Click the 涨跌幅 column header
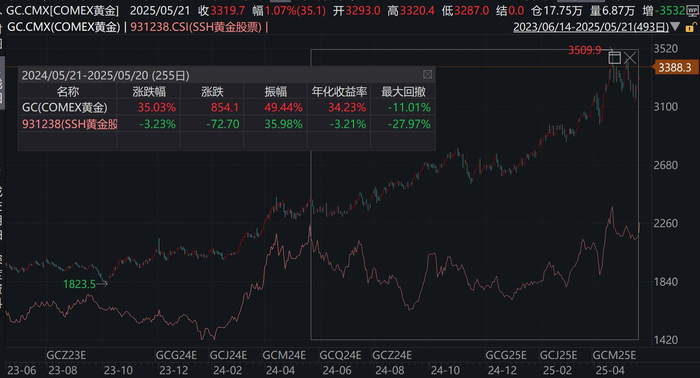The height and width of the screenshot is (378, 700). 149,92
